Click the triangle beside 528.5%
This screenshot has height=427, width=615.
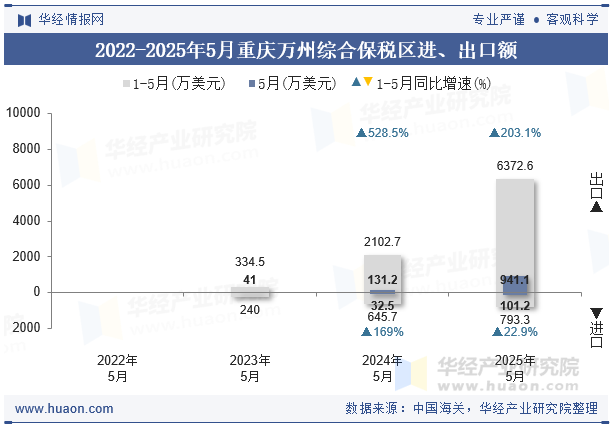[361, 133]
